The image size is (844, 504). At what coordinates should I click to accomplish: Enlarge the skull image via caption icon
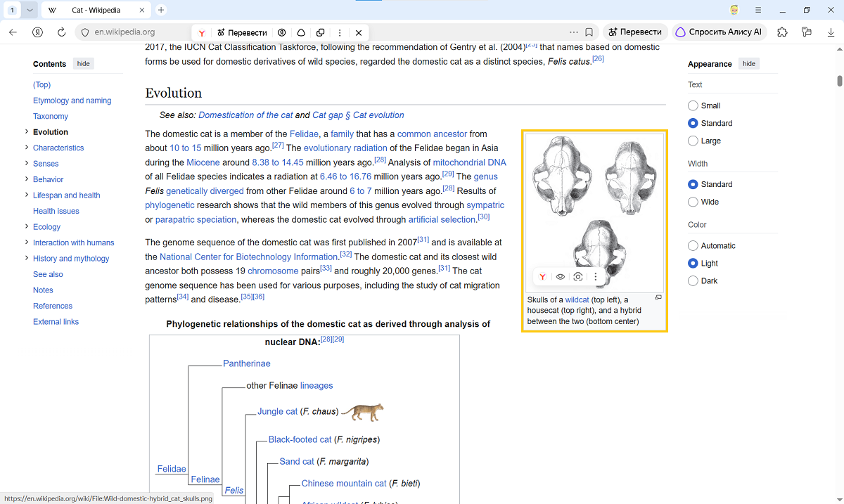(x=658, y=297)
